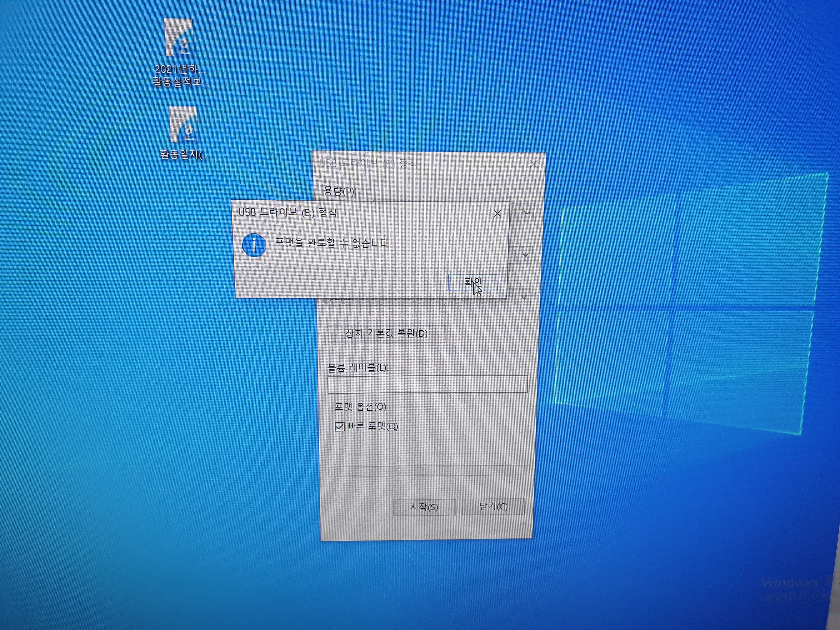
Task: Close the format-failed message box with X
Action: (x=497, y=214)
